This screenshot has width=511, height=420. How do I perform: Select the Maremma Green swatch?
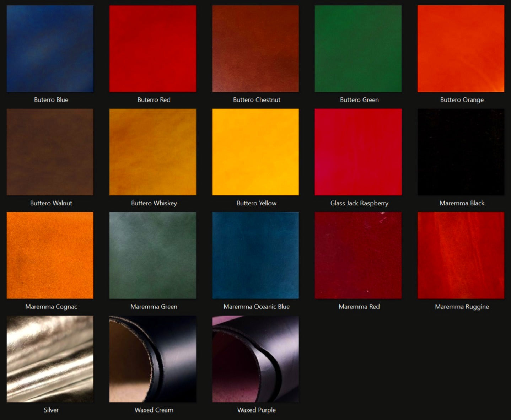[153, 255]
